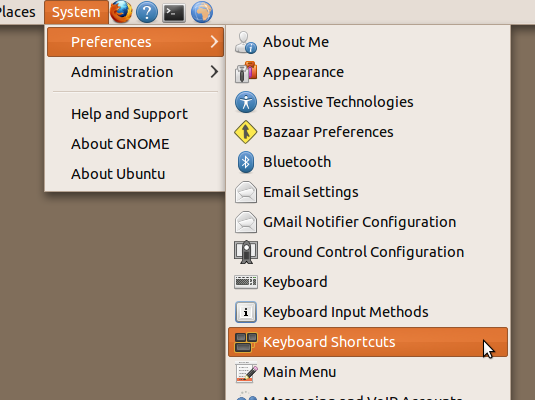Select Preferences submenu entry

pyautogui.click(x=135, y=42)
